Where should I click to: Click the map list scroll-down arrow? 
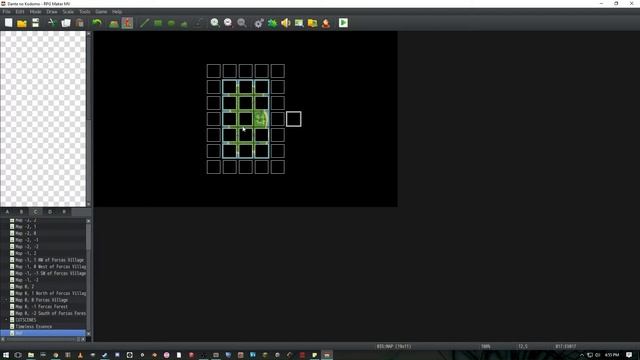click(89, 333)
